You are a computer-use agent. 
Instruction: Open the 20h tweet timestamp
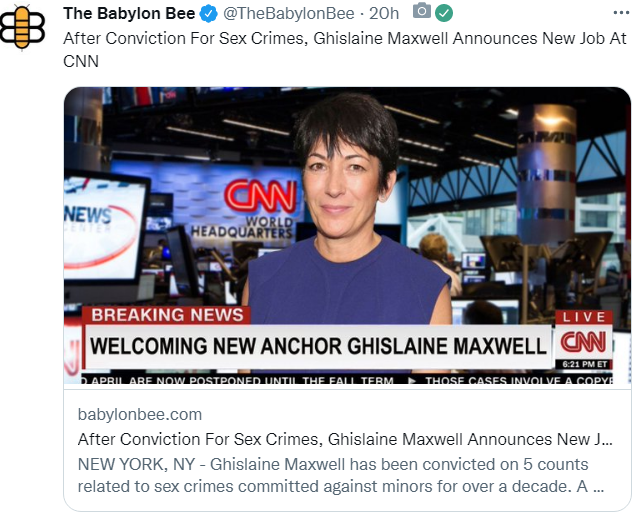pyautogui.click(x=384, y=14)
